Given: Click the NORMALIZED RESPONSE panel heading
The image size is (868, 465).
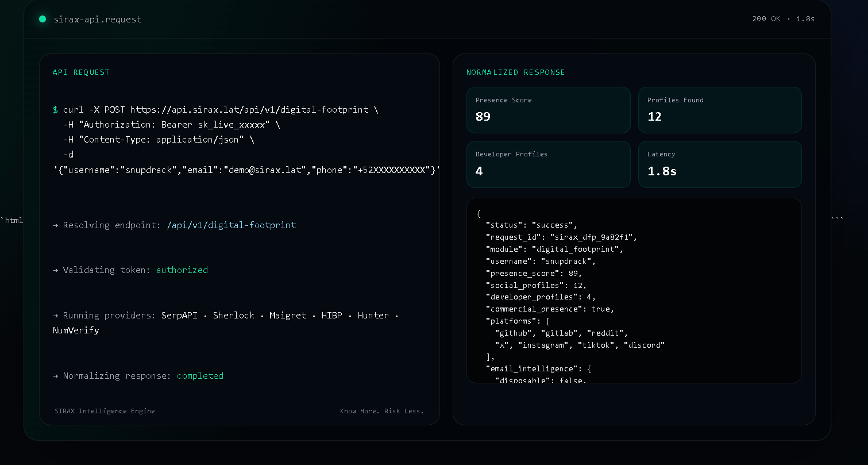Looking at the screenshot, I should 516,72.
